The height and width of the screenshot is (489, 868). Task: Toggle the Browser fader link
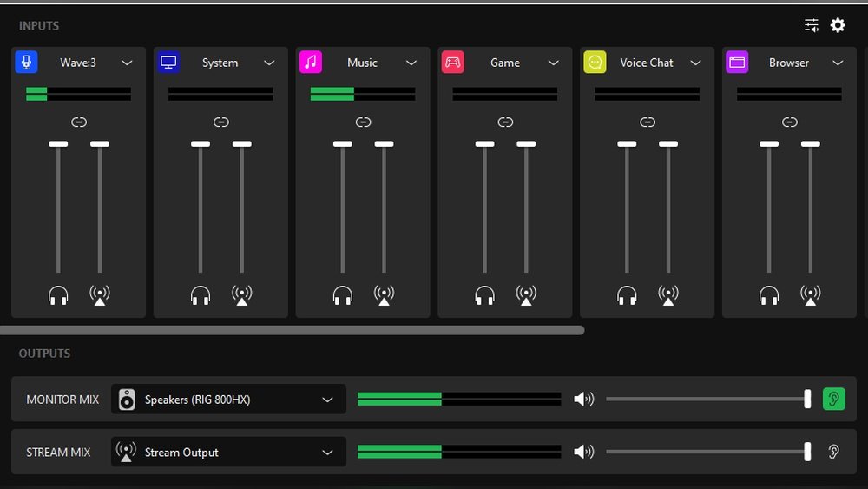(789, 122)
